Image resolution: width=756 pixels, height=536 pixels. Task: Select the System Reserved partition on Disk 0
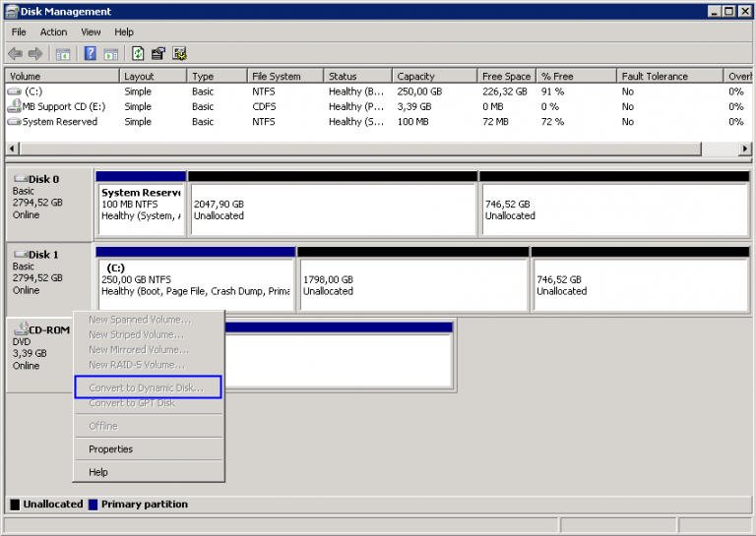140,205
